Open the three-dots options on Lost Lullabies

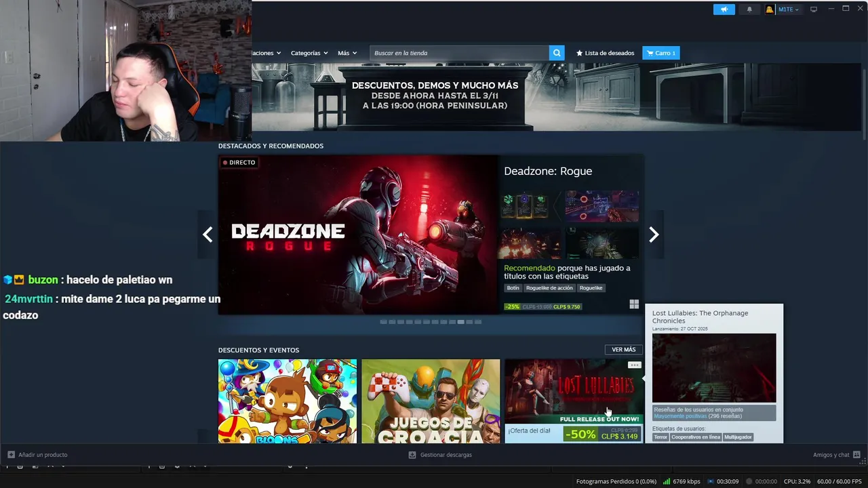click(x=634, y=365)
